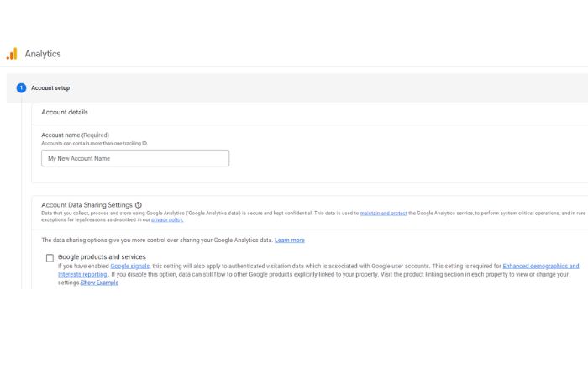Click the Account Data Sharing Settings heading
The height and width of the screenshot is (370, 588).
click(87, 205)
